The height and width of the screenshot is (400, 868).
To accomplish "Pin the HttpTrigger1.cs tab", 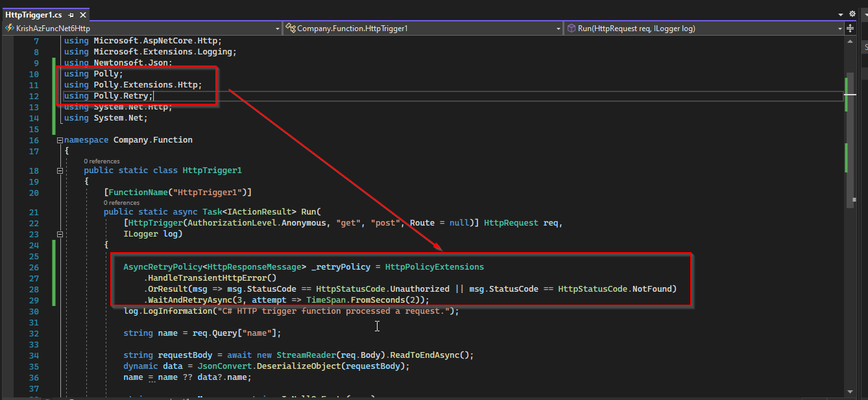I will pos(71,14).
